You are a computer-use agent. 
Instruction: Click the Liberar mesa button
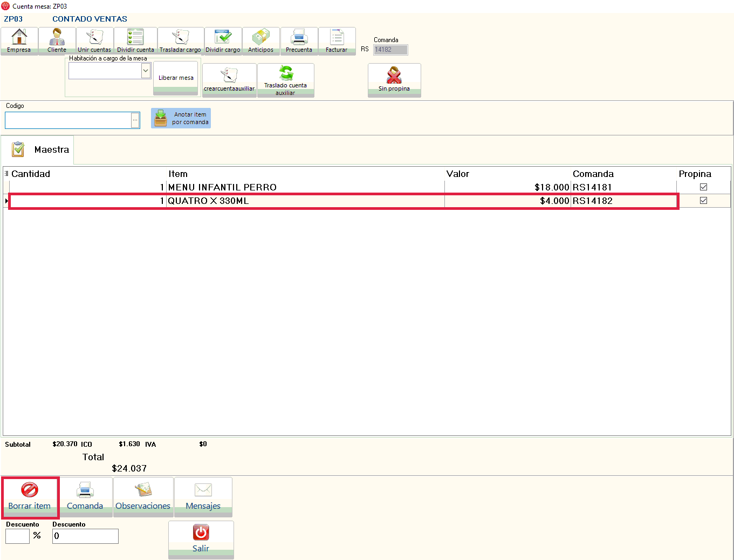tap(176, 78)
